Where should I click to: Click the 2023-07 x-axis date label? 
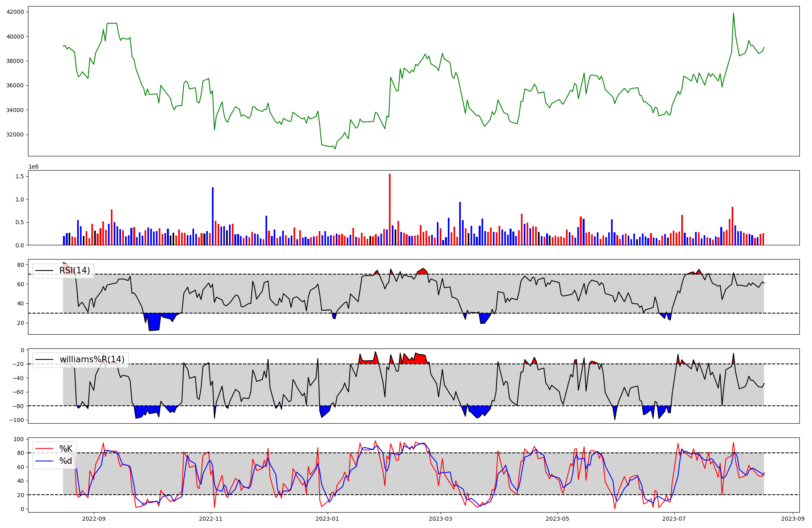click(x=674, y=519)
